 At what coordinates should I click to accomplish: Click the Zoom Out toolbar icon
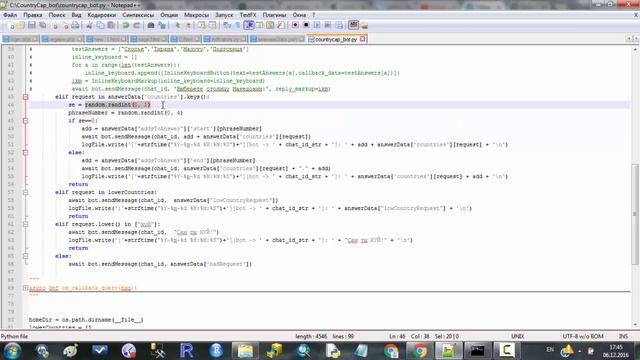(189, 25)
